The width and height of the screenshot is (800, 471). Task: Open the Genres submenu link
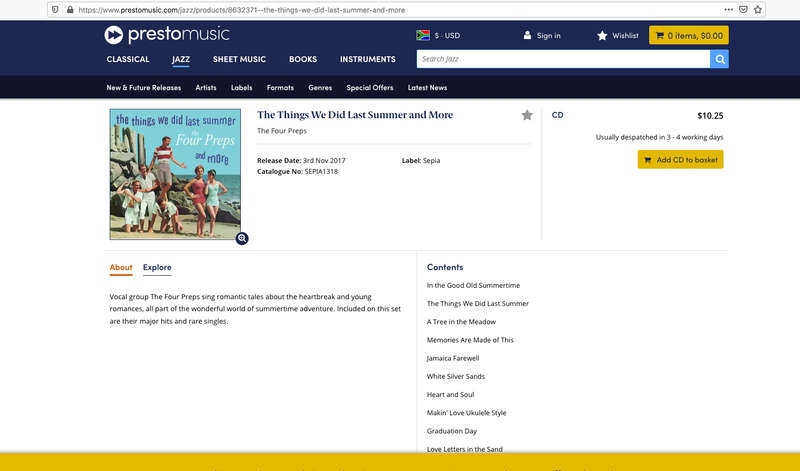coord(320,88)
